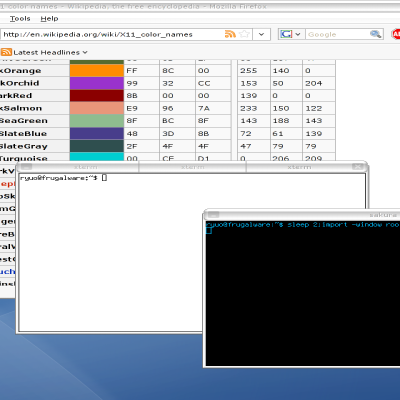Click the DarkSlateBlue color swatch
Viewport: 400px width, 400px height.
click(97, 133)
